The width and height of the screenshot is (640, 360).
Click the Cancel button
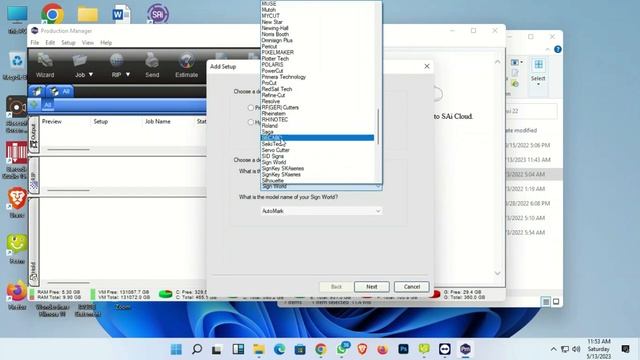[x=411, y=287]
